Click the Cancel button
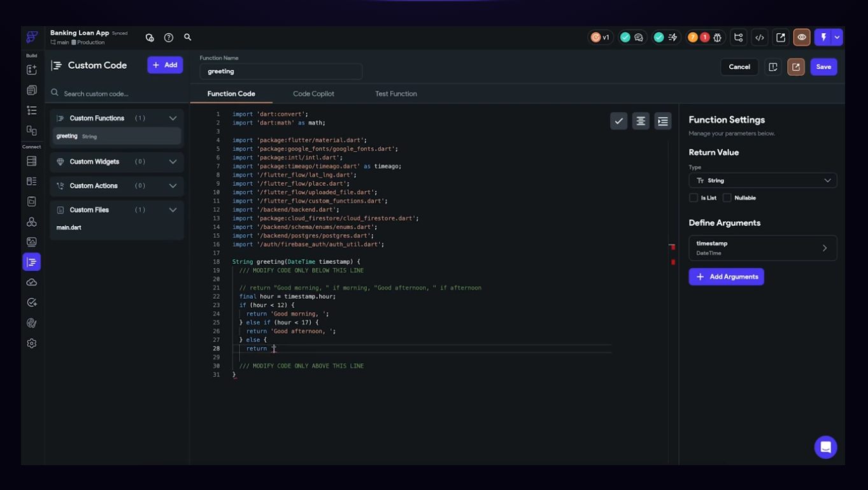 [x=739, y=67]
